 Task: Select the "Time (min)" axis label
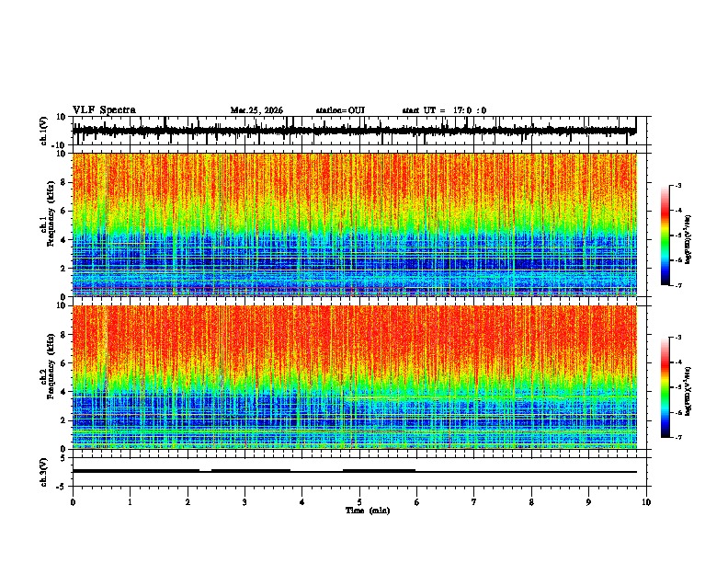coord(368,511)
